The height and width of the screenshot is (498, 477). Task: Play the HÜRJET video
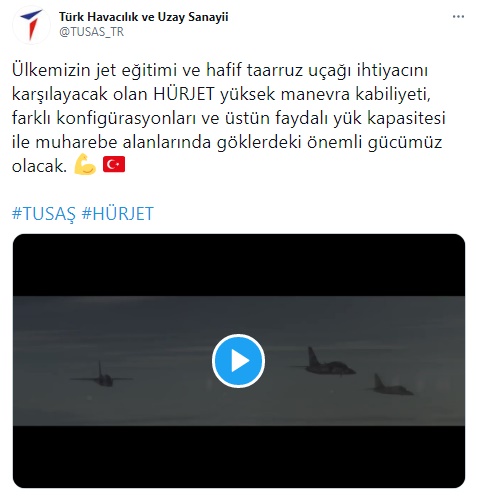point(238,361)
